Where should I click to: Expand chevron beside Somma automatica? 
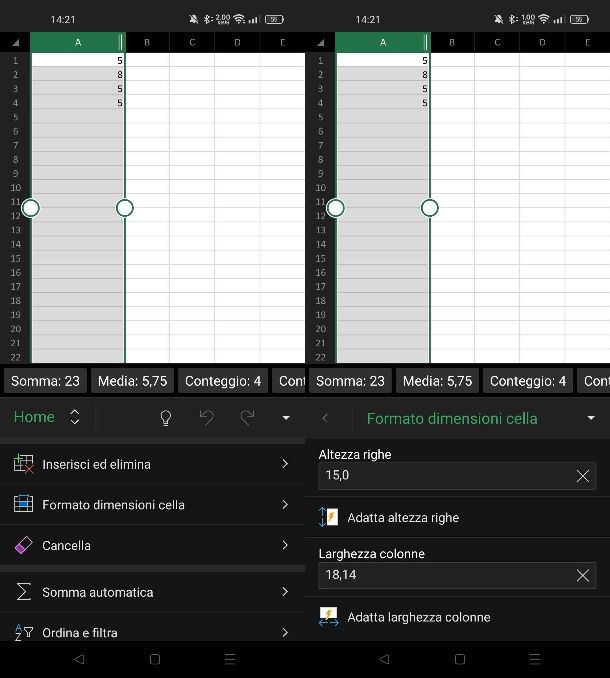pyautogui.click(x=285, y=592)
